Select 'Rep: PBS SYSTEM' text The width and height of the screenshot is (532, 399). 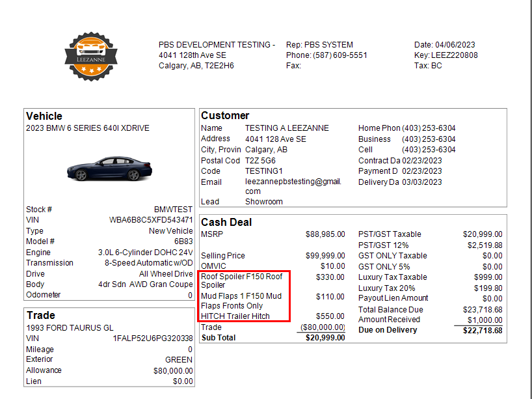[319, 45]
